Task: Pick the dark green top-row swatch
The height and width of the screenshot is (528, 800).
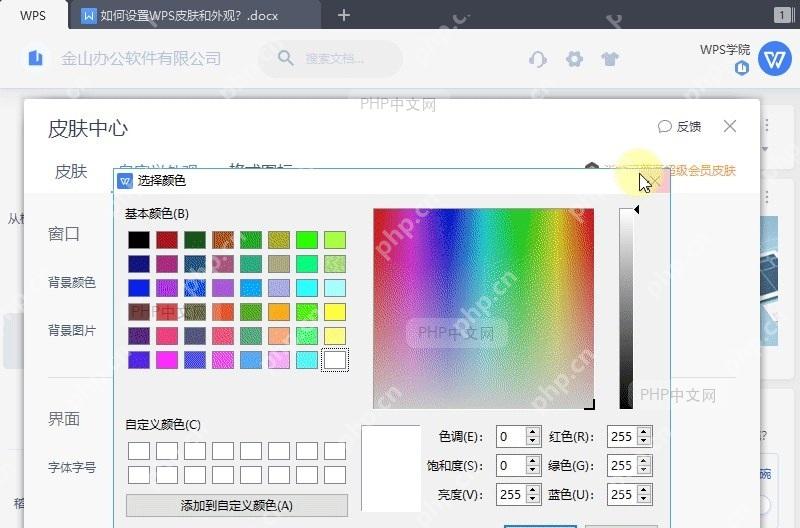Action: coord(195,240)
